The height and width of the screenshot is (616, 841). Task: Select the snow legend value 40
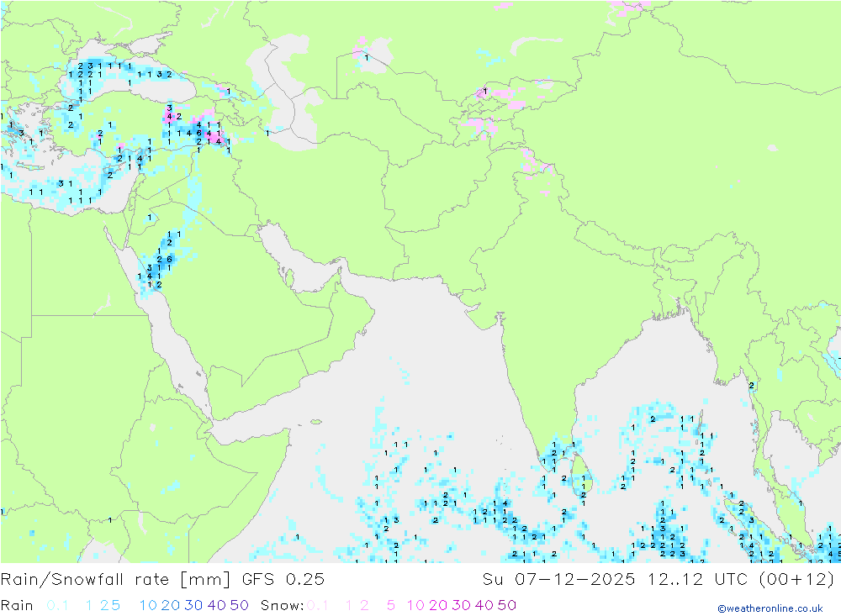[x=484, y=605]
